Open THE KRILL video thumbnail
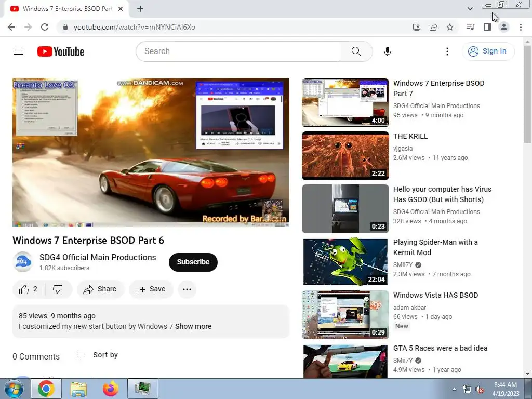The height and width of the screenshot is (399, 532). click(x=345, y=156)
